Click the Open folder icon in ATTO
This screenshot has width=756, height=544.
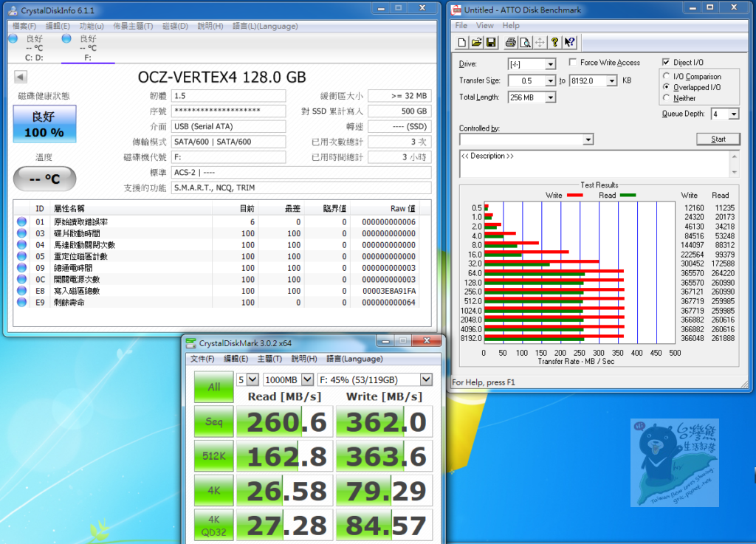pyautogui.click(x=477, y=42)
